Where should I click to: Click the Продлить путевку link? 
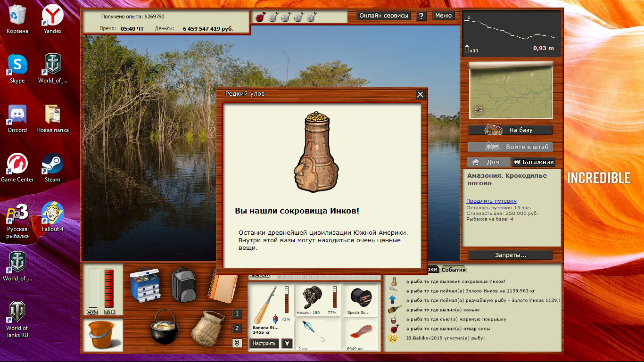tap(491, 201)
